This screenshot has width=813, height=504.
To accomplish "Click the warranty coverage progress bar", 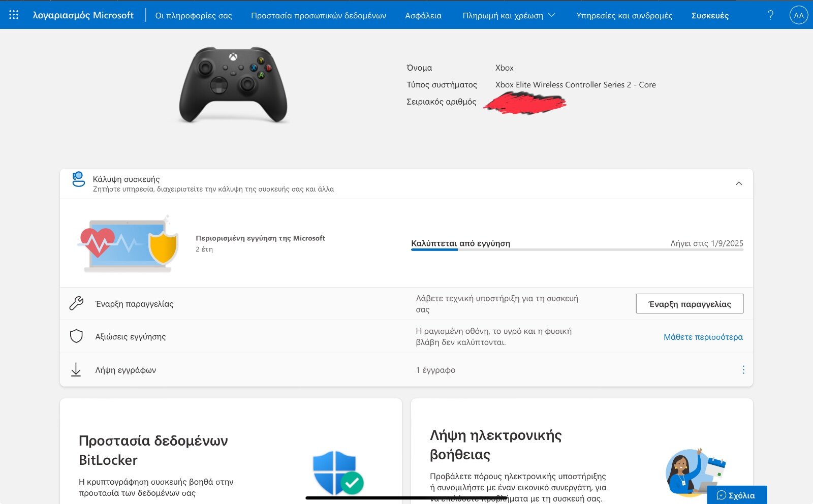I will click(577, 250).
